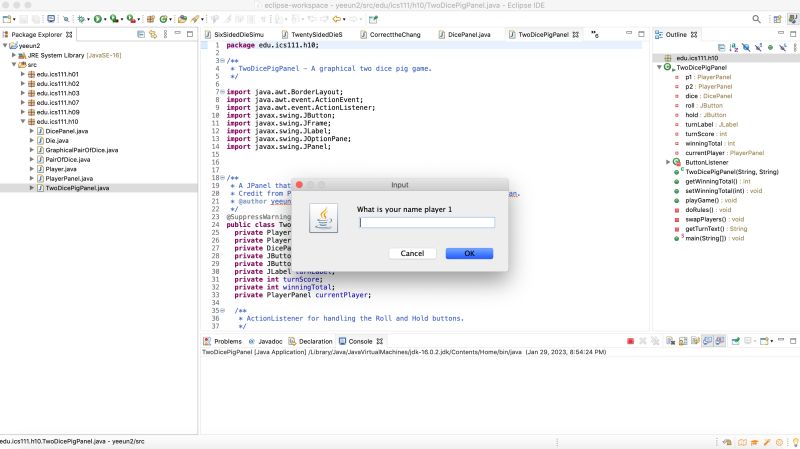The height and width of the screenshot is (449, 800).
Task: Collapse all in Package Explorer
Action: click(141, 34)
